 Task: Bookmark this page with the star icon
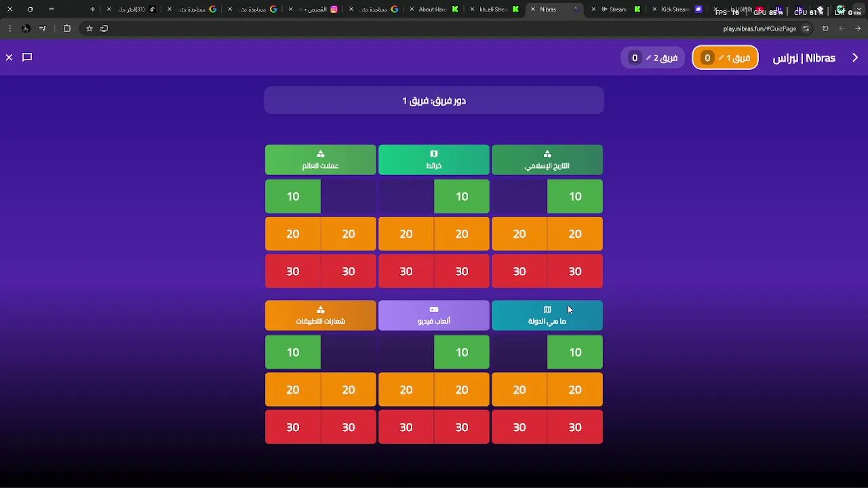89,28
